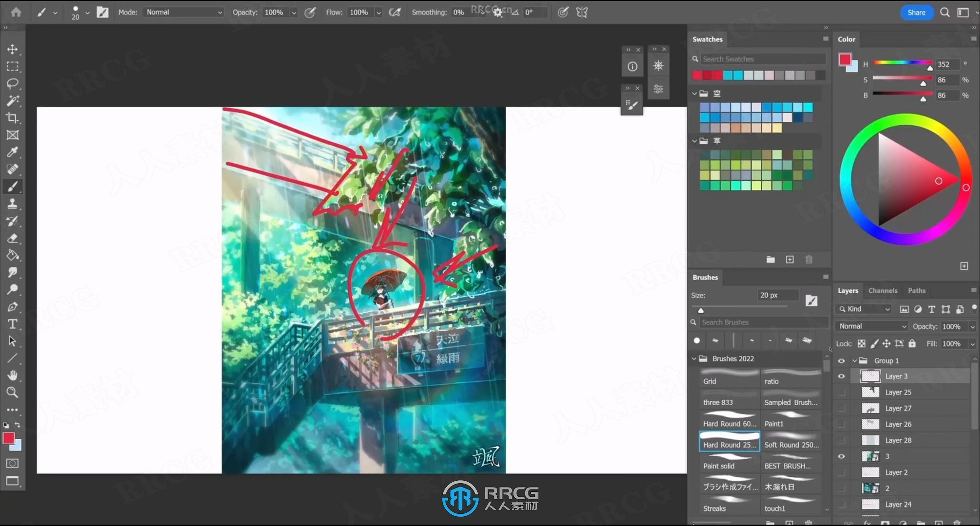Switch to the Paths tab
This screenshot has height=526, width=980.
point(917,291)
